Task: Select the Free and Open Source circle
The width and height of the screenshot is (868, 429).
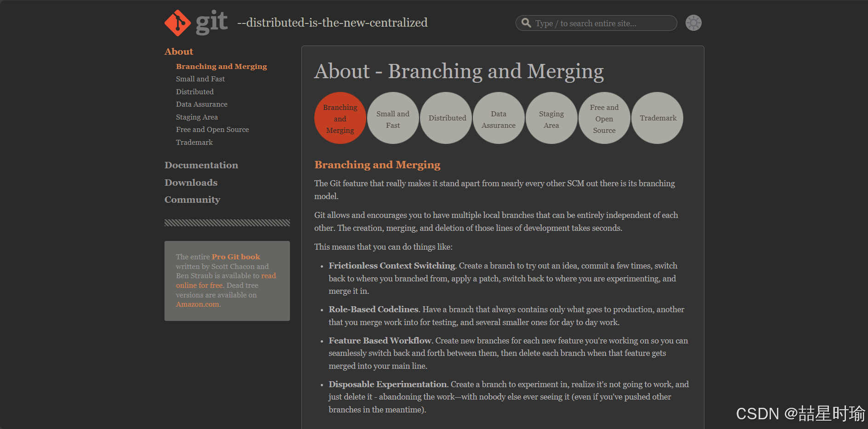Action: point(604,118)
